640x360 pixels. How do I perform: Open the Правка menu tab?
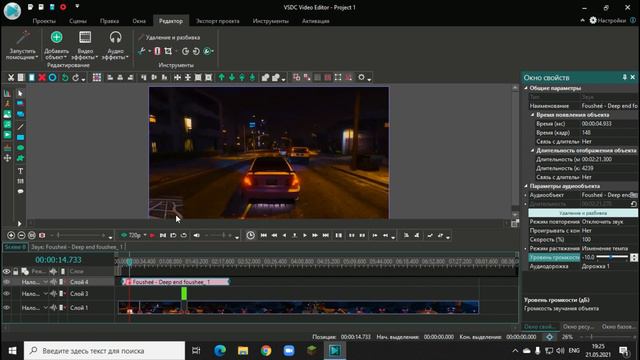109,21
